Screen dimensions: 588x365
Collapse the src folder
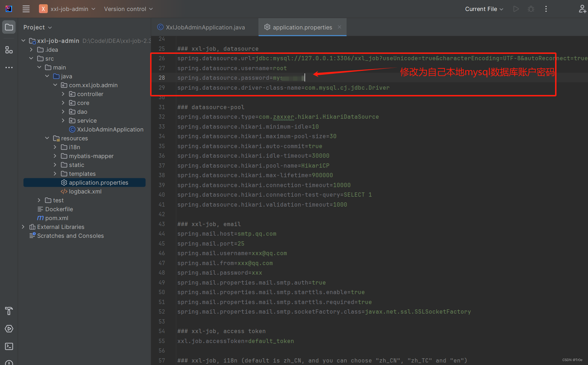click(x=31, y=58)
